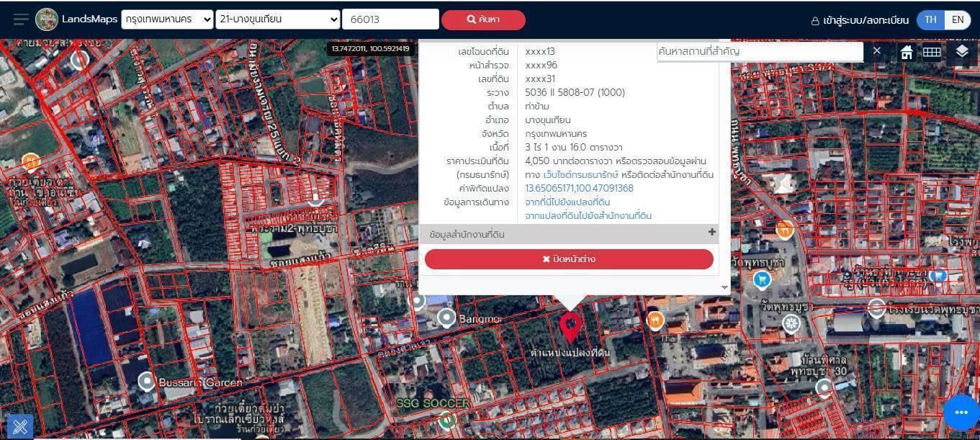Clear place search with the X icon
The height and width of the screenshot is (440, 980).
click(x=876, y=51)
